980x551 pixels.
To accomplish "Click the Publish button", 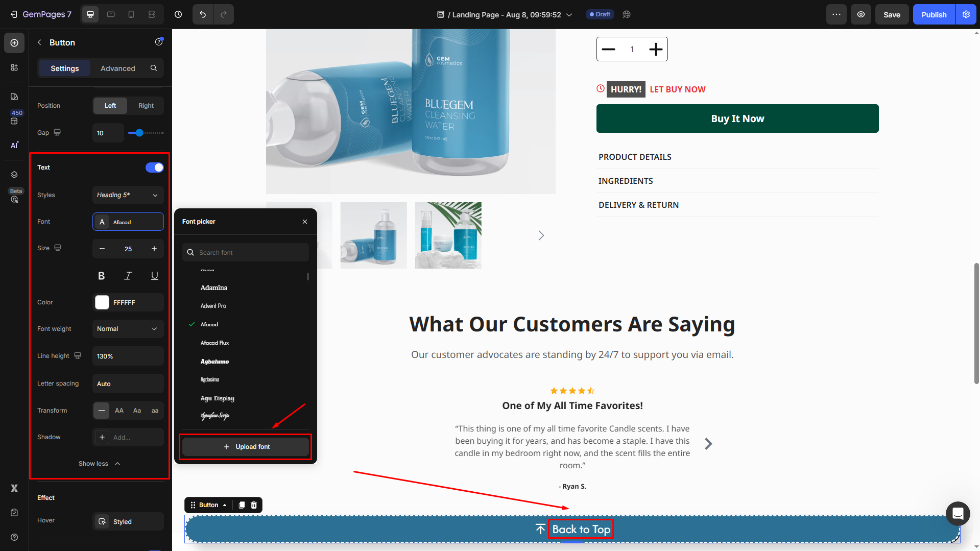I will tap(934, 14).
